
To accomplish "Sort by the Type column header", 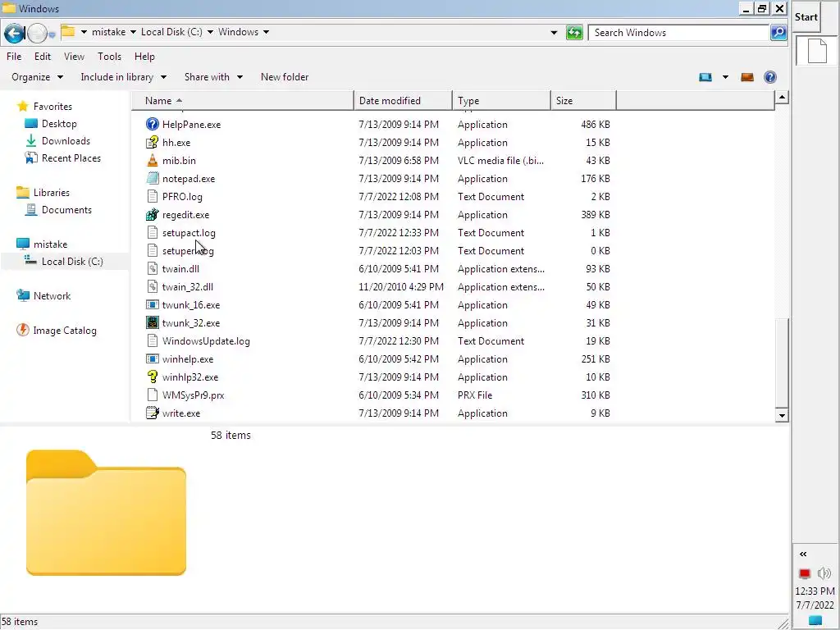I will pos(502,101).
